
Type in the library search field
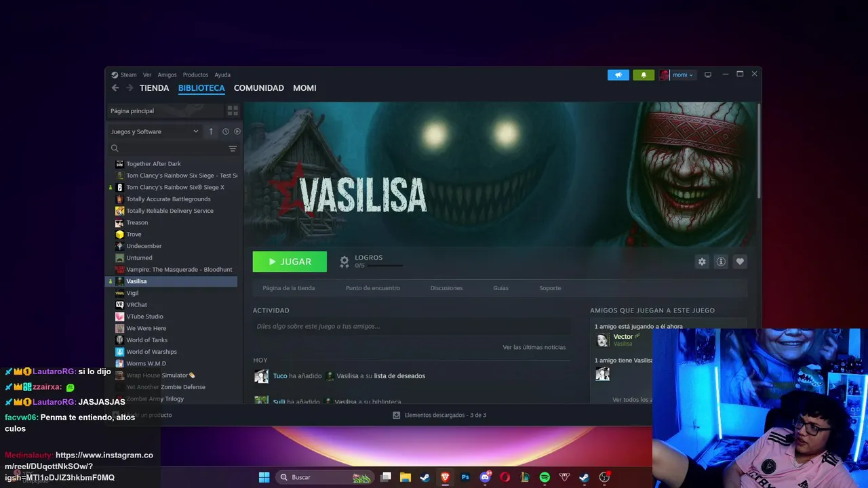(x=173, y=148)
